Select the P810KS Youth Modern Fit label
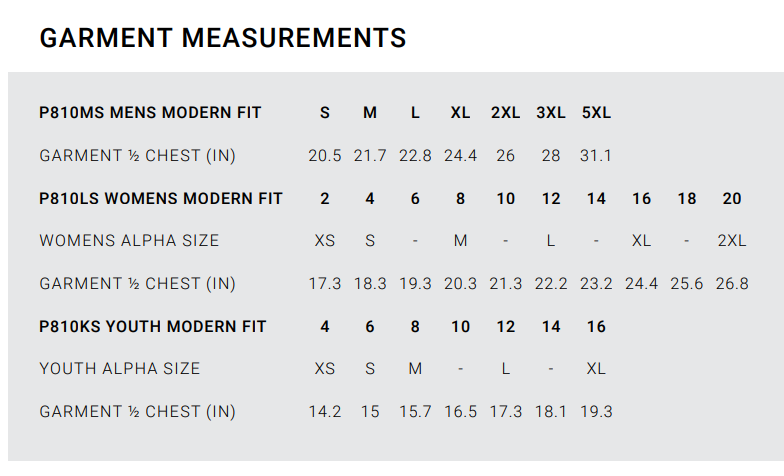This screenshot has width=784, height=476. pyautogui.click(x=153, y=327)
